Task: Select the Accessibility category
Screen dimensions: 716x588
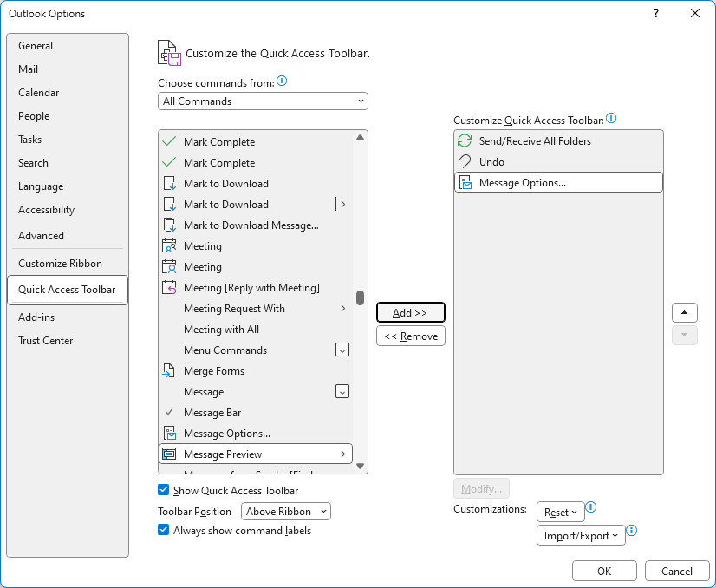Action: pos(68,210)
